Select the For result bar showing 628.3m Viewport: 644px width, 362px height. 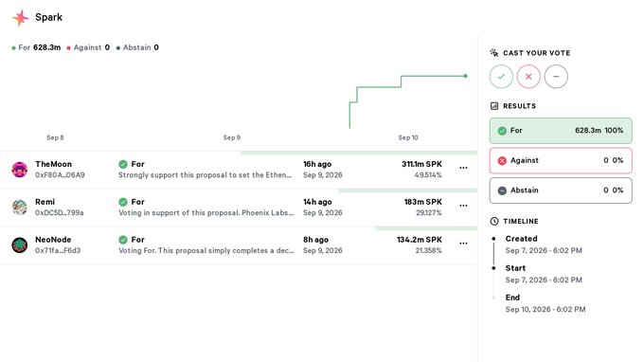pyautogui.click(x=561, y=131)
